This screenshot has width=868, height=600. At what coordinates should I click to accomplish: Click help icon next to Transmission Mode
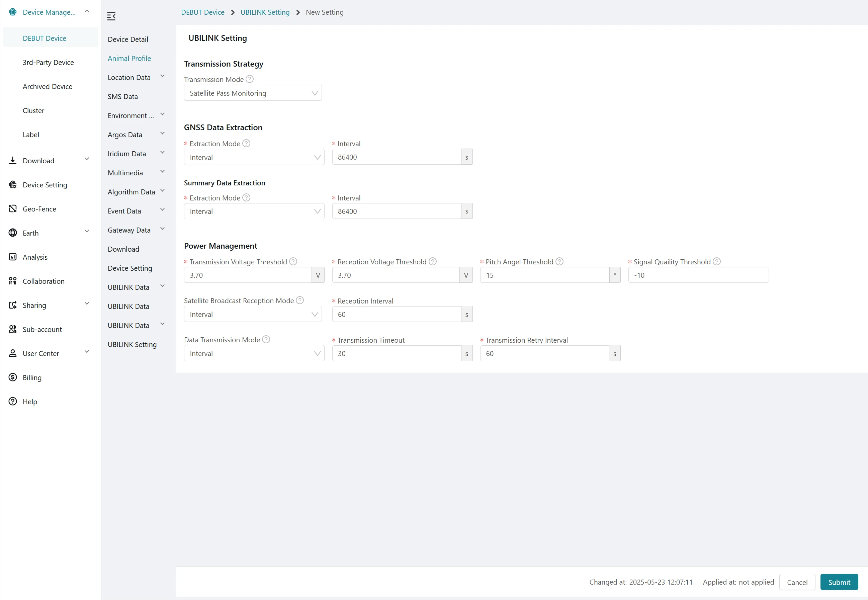[x=250, y=79]
